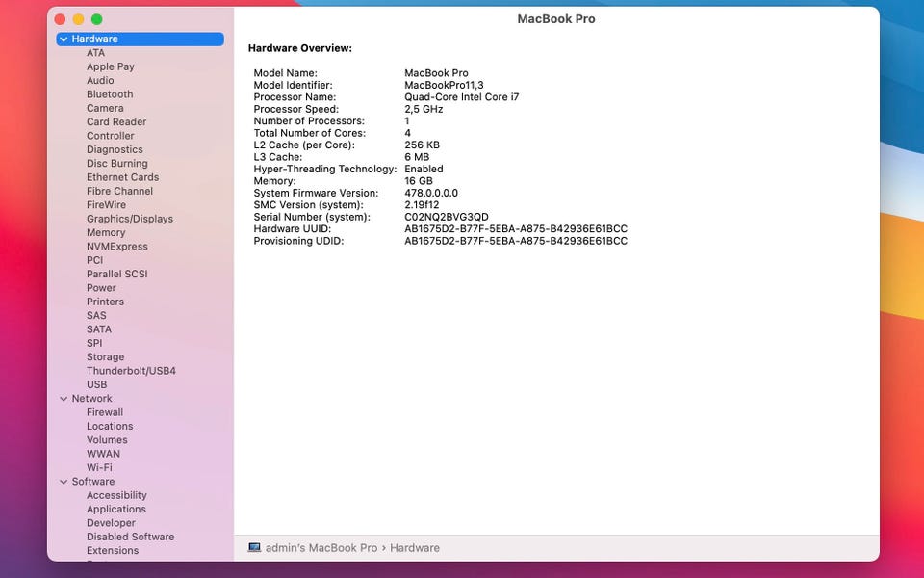Click admin's MacBook Pro in path bar
This screenshot has height=578, width=924.
coord(321,548)
